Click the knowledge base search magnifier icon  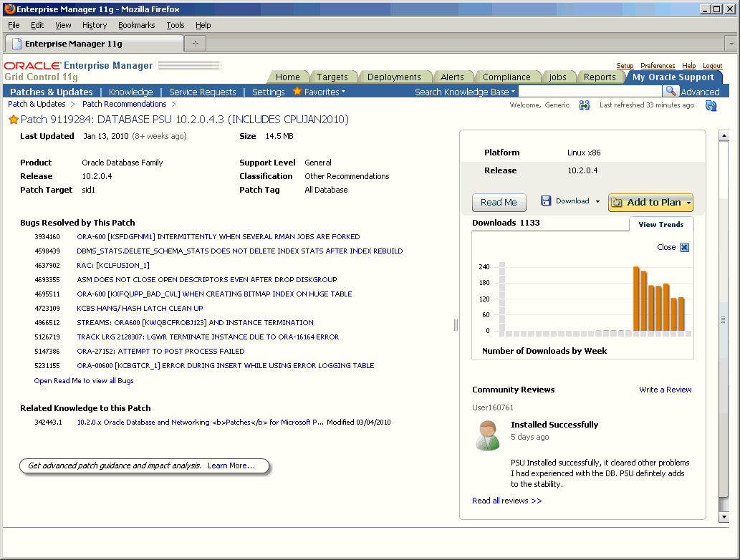tap(671, 92)
